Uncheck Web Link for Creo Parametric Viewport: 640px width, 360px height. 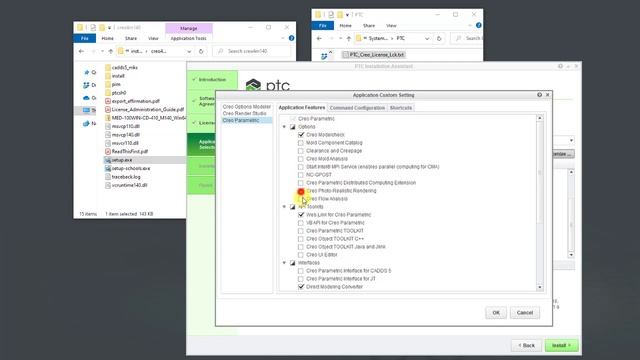tap(301, 215)
